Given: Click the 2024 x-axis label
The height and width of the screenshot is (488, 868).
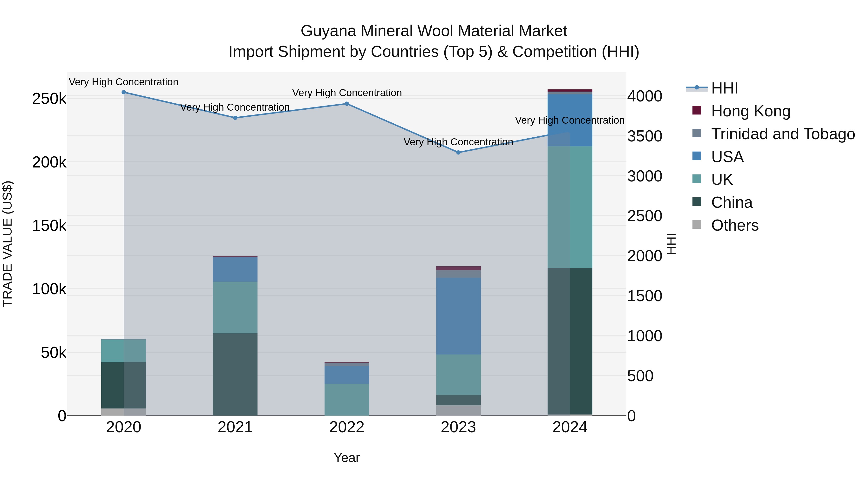Looking at the screenshot, I should point(570,427).
